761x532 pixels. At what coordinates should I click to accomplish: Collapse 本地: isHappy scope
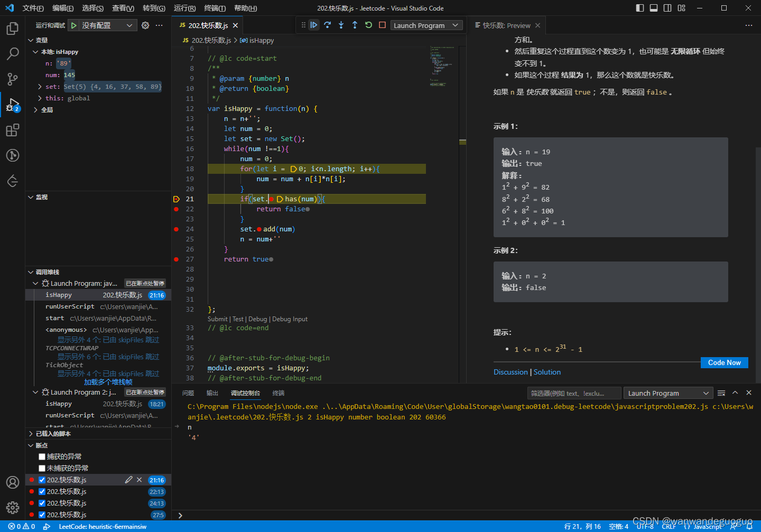35,52
